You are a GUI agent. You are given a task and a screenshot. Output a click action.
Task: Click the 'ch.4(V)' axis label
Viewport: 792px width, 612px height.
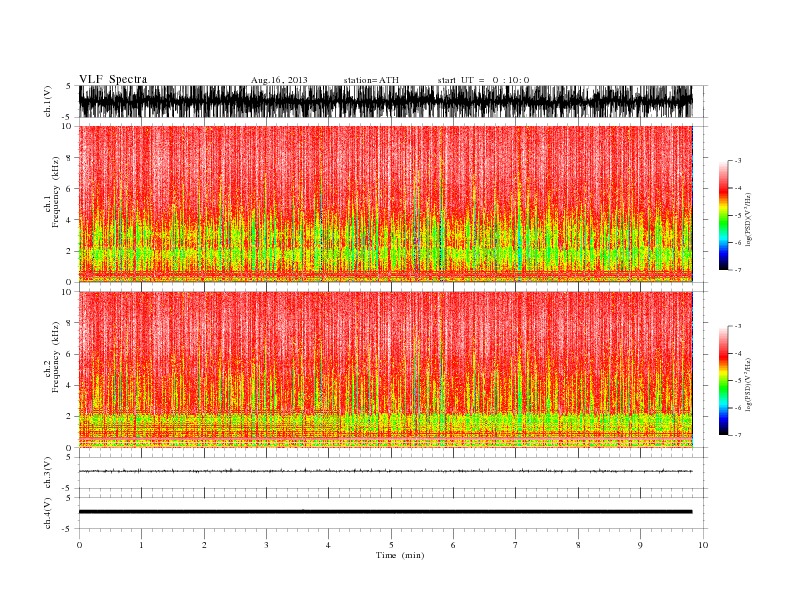(48, 513)
